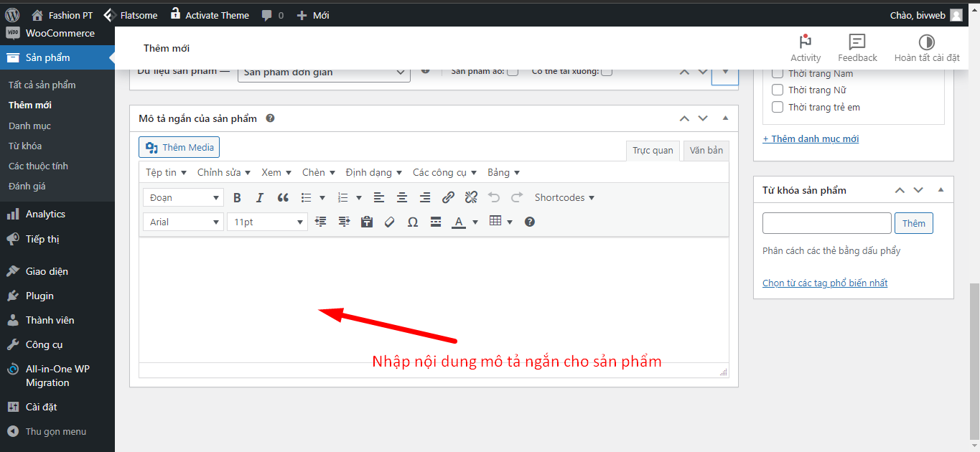Insert a blockquote in the editor
This screenshot has height=452, width=980.
[283, 198]
